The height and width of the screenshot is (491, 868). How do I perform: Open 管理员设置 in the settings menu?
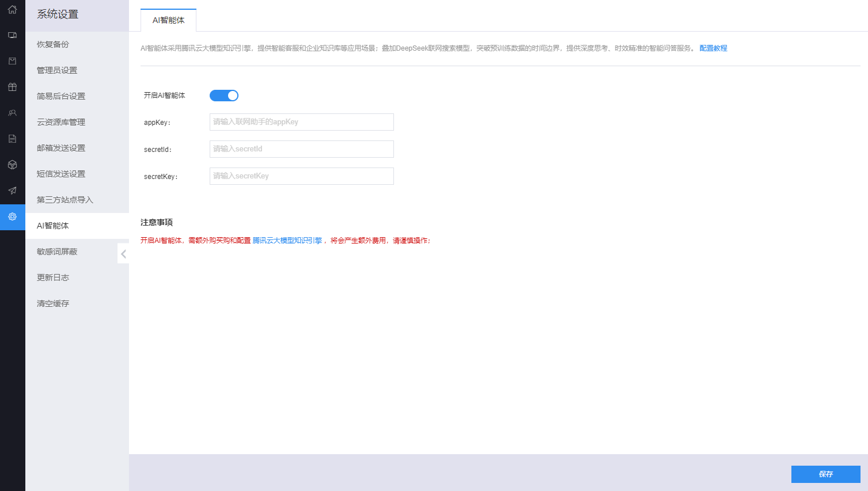(77, 70)
